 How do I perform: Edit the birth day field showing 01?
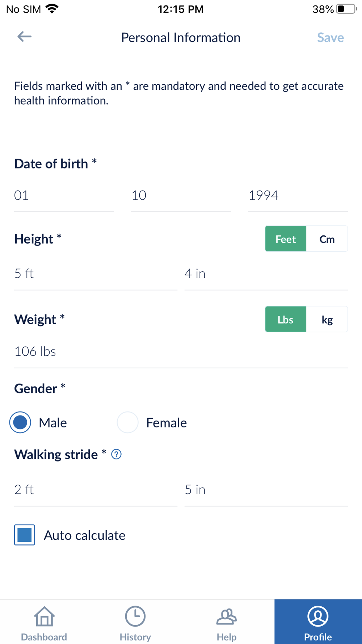64,196
